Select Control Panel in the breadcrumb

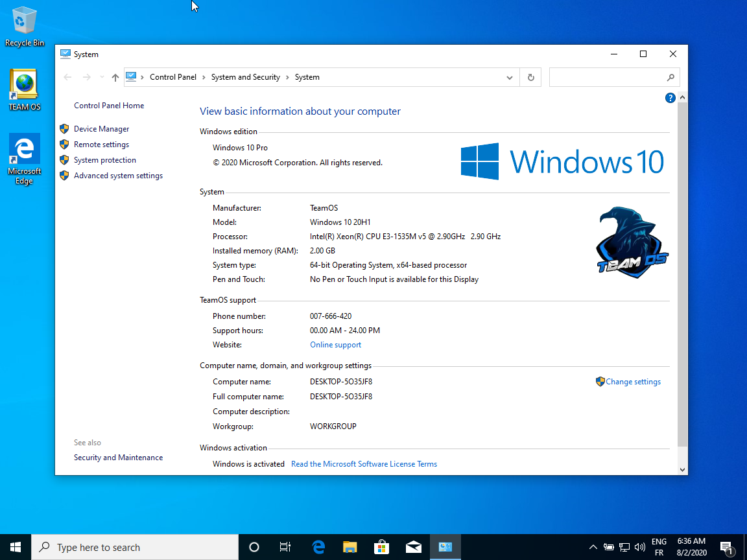click(x=173, y=77)
